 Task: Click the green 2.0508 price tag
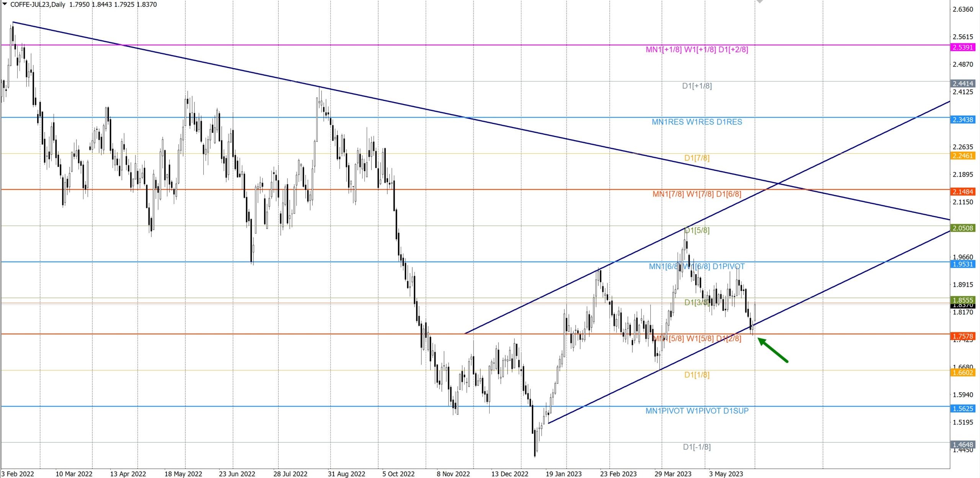coord(963,228)
